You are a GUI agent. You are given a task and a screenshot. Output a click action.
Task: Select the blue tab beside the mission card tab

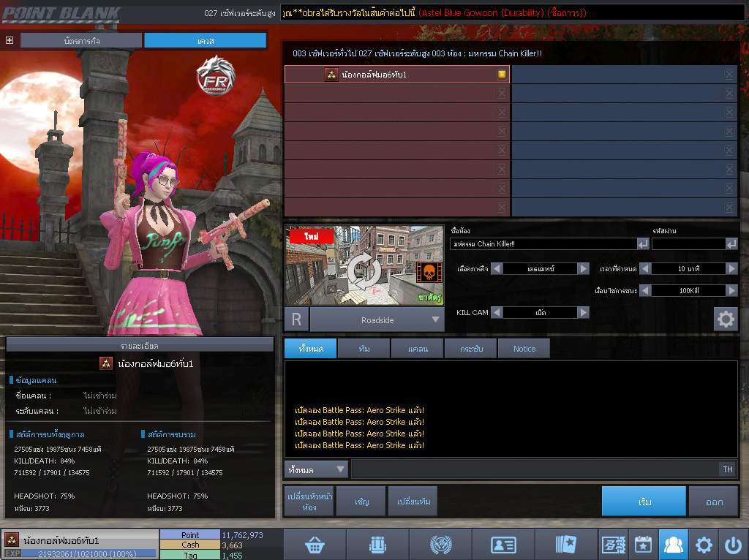tap(205, 41)
